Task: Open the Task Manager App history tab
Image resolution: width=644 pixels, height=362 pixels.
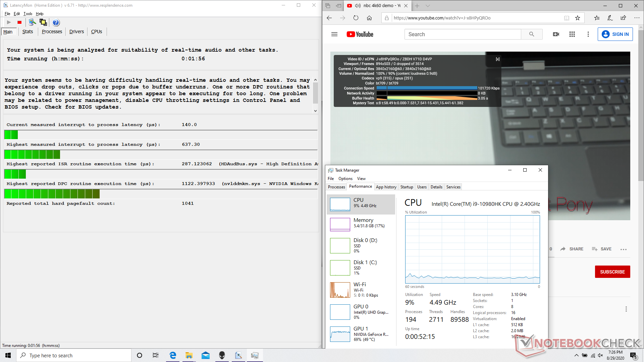Action: (x=386, y=187)
